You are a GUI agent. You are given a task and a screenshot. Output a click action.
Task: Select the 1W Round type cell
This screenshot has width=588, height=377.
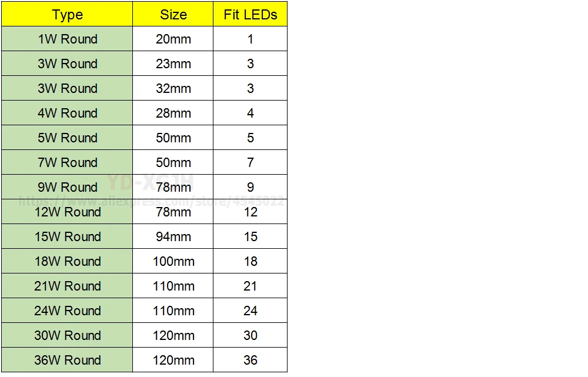pos(67,39)
